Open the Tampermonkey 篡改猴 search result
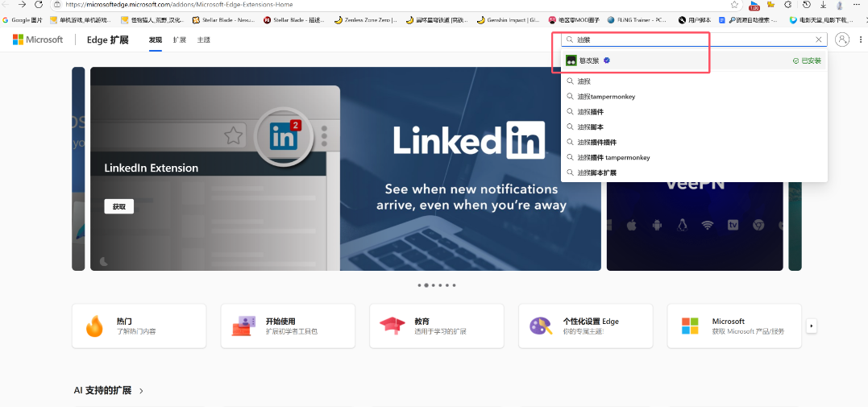Viewport: 868px width, 407px height. click(x=694, y=60)
